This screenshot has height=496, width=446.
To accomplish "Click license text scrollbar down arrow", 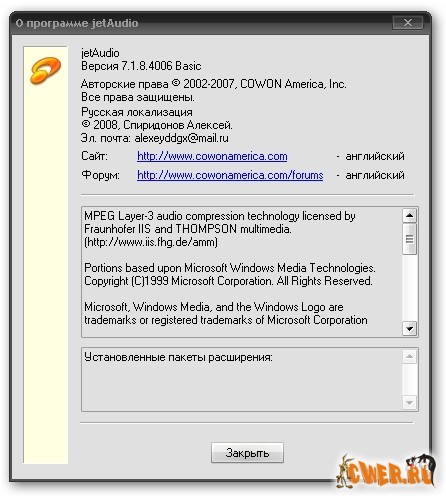I will pos(409,329).
